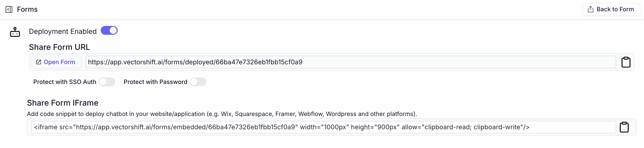This screenshot has width=644, height=148.
Task: Click the Share Form IFrame heading
Action: point(63,103)
